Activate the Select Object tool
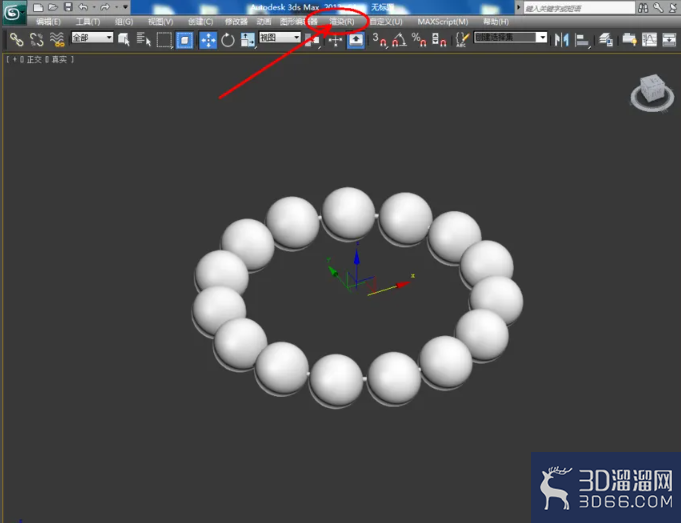681x523 pixels. 124,40
